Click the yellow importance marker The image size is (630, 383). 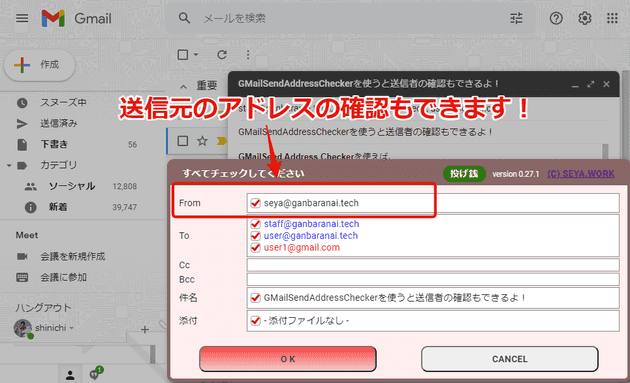click(221, 141)
